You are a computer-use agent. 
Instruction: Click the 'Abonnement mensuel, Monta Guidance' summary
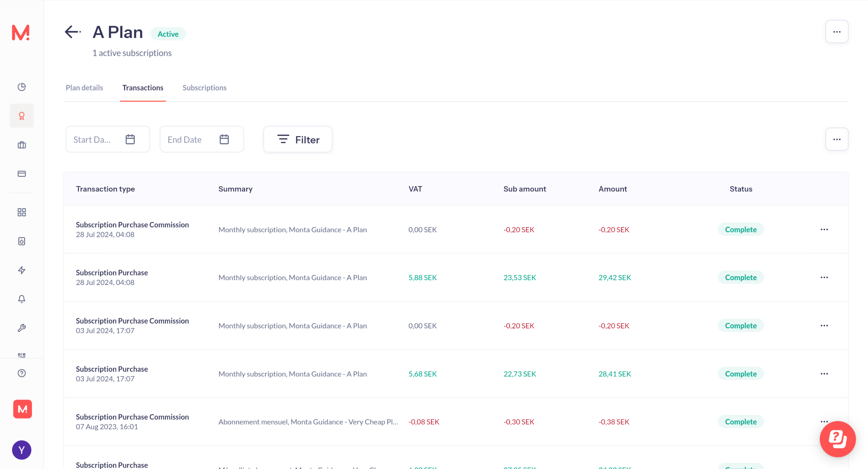point(308,422)
